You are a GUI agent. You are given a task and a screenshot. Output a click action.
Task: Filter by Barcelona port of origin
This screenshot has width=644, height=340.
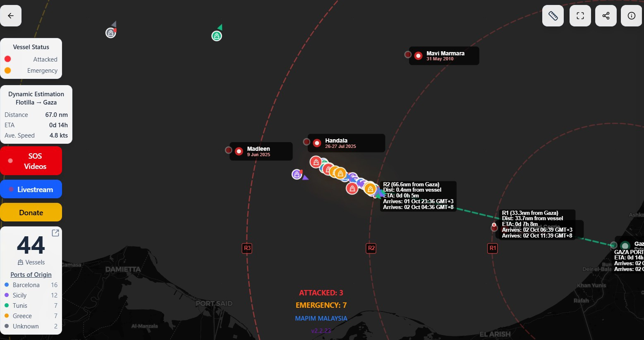26,285
